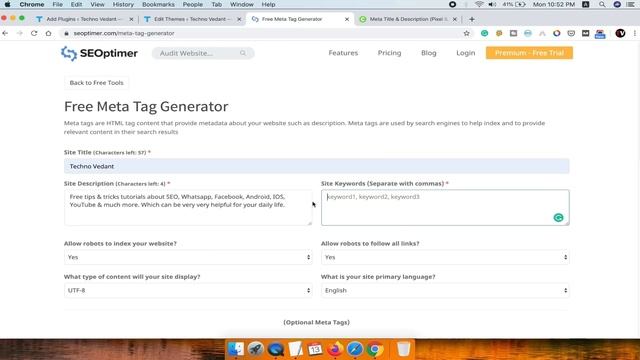
Task: Open Launchpad rocket in the Dock
Action: tap(256, 349)
